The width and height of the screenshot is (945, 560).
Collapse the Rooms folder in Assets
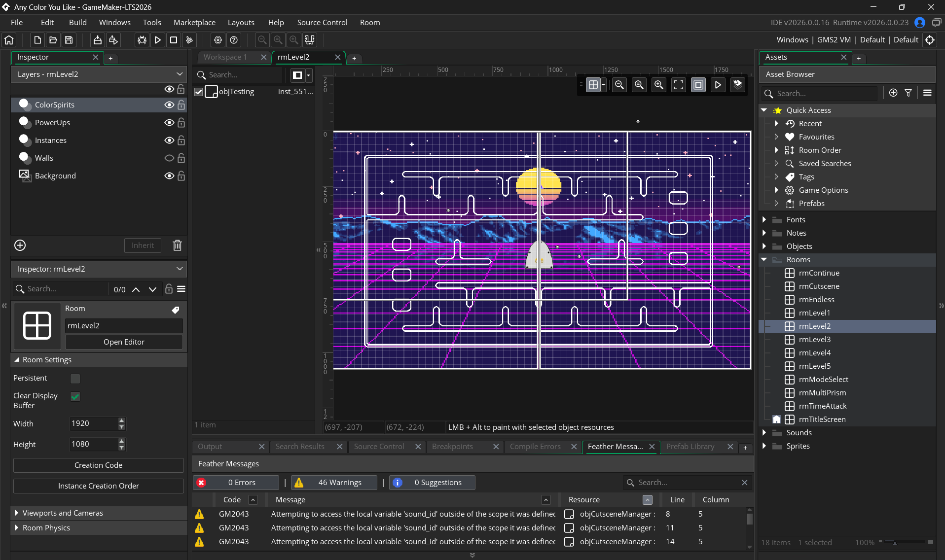click(764, 260)
